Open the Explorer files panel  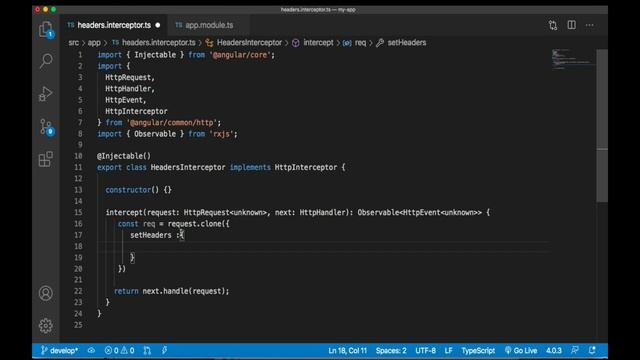(46, 29)
